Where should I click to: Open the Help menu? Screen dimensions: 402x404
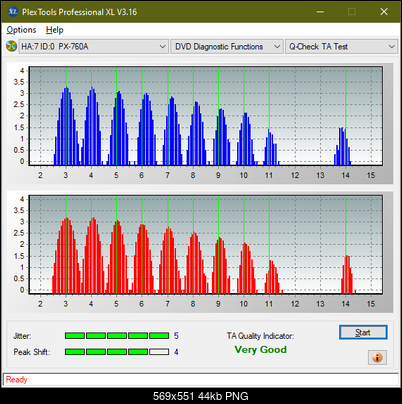55,30
